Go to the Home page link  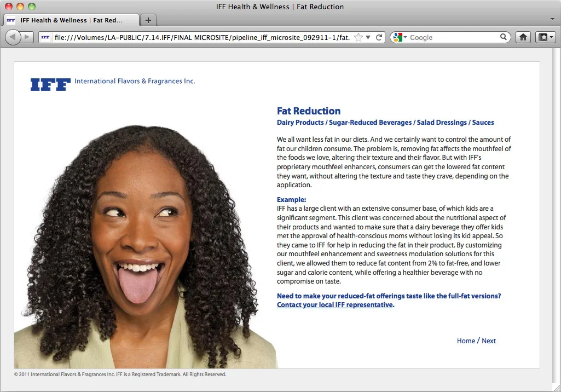click(466, 341)
